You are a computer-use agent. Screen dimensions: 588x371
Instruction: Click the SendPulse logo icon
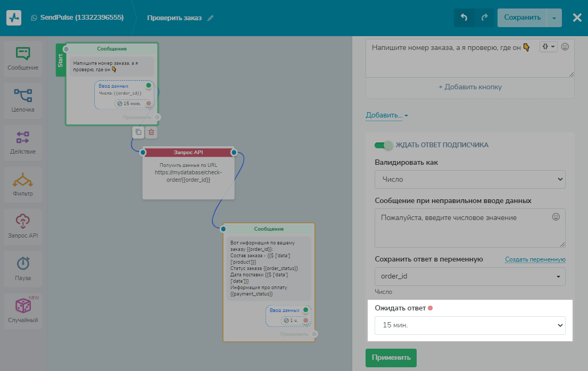coord(14,18)
